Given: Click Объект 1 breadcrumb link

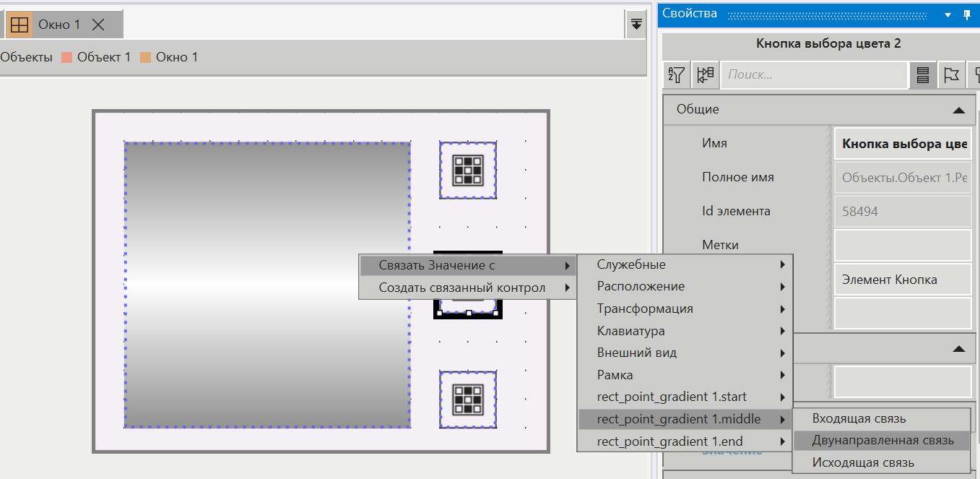Looking at the screenshot, I should point(103,57).
